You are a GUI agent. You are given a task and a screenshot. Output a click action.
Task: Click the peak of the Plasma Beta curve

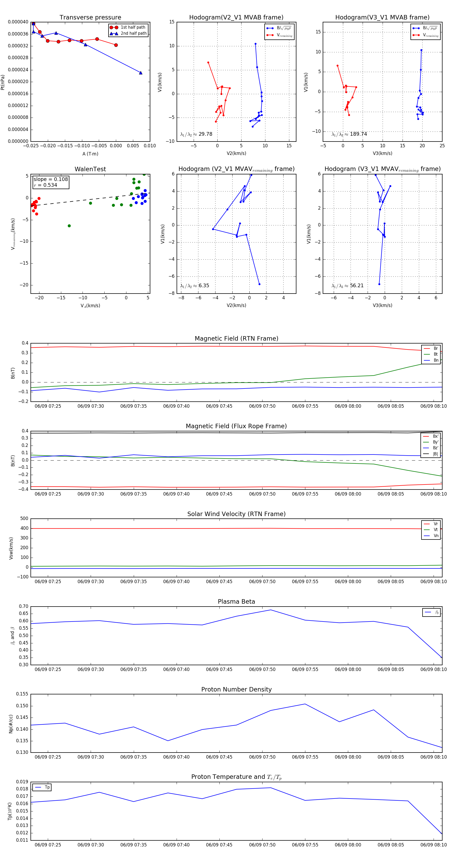point(271,610)
